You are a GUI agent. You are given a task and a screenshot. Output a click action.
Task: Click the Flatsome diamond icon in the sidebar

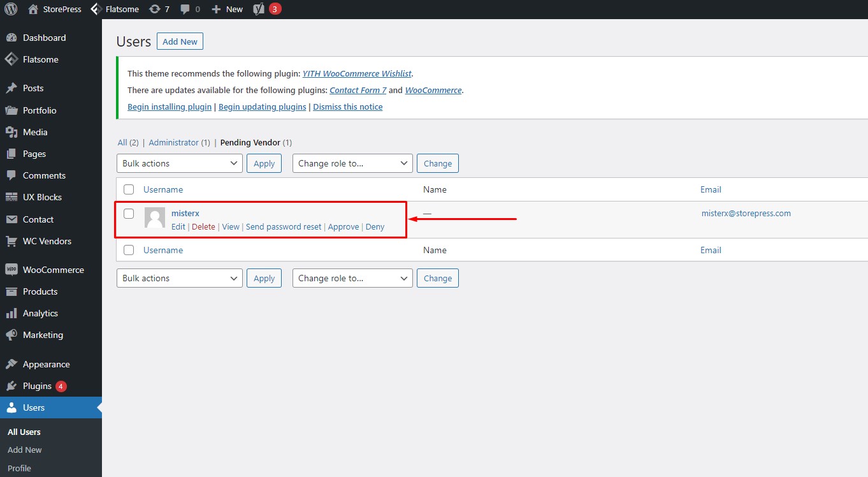pos(11,59)
